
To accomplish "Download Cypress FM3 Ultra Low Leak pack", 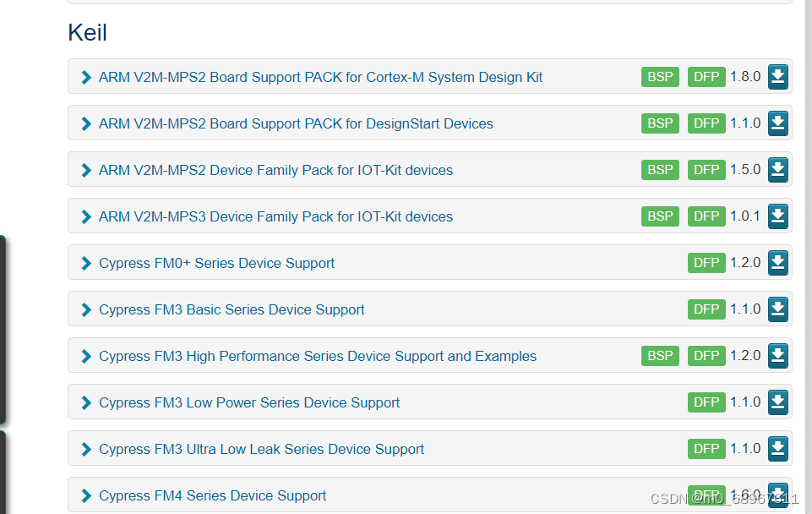I will [x=778, y=449].
